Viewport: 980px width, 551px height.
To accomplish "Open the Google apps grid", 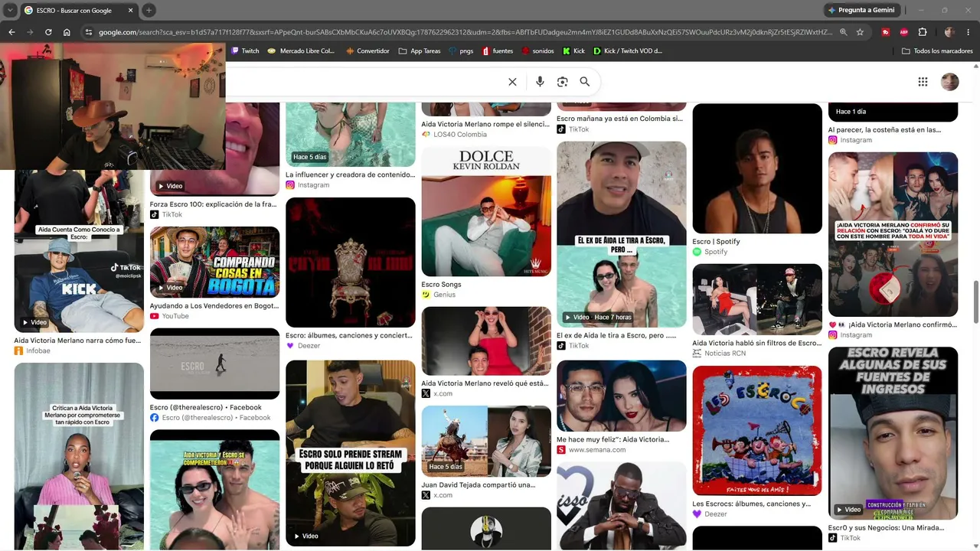I will click(923, 82).
